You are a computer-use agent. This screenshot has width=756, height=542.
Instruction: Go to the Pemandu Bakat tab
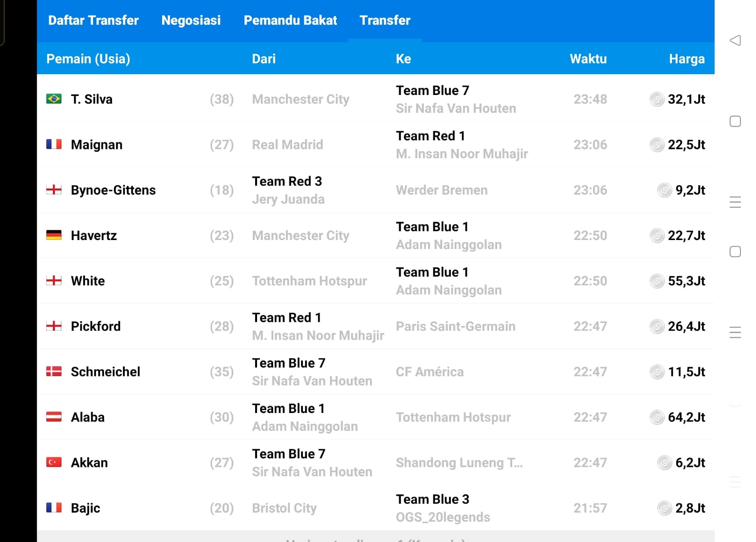point(290,20)
